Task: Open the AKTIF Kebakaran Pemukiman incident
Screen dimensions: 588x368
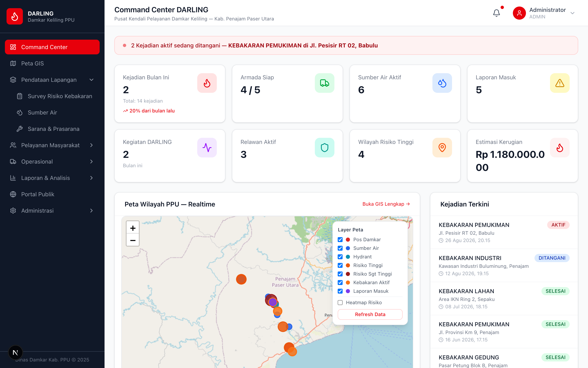Action: coord(504,232)
